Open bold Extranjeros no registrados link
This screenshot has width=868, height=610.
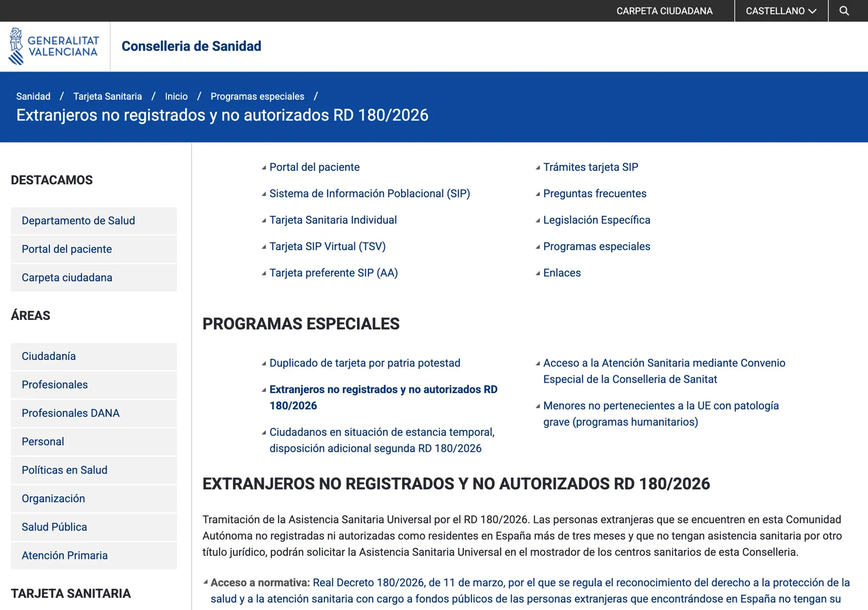pos(384,397)
